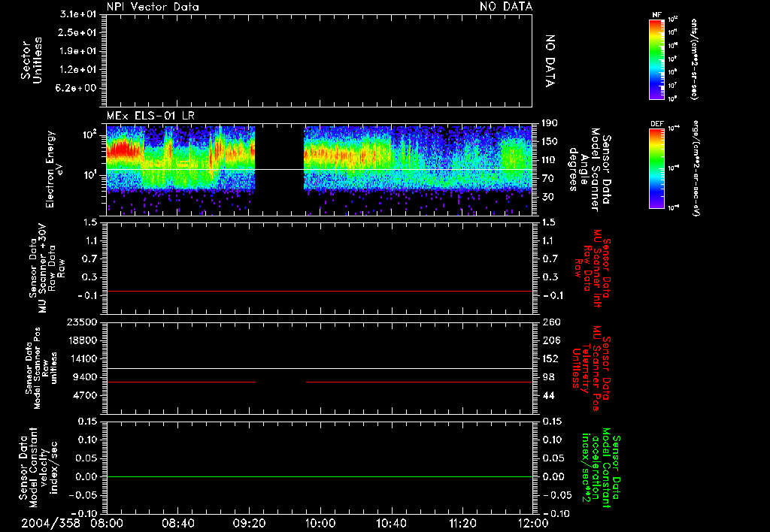Viewport: 770px width, 532px height.
Task: Click the 23500 tick on scanner position axis
Action: coord(83,322)
